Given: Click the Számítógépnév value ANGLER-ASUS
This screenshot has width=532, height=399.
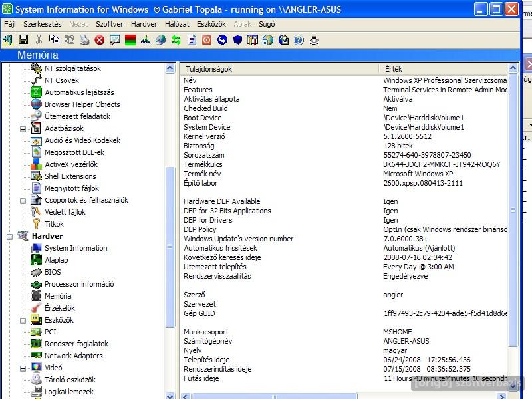Looking at the screenshot, I should coord(406,341).
